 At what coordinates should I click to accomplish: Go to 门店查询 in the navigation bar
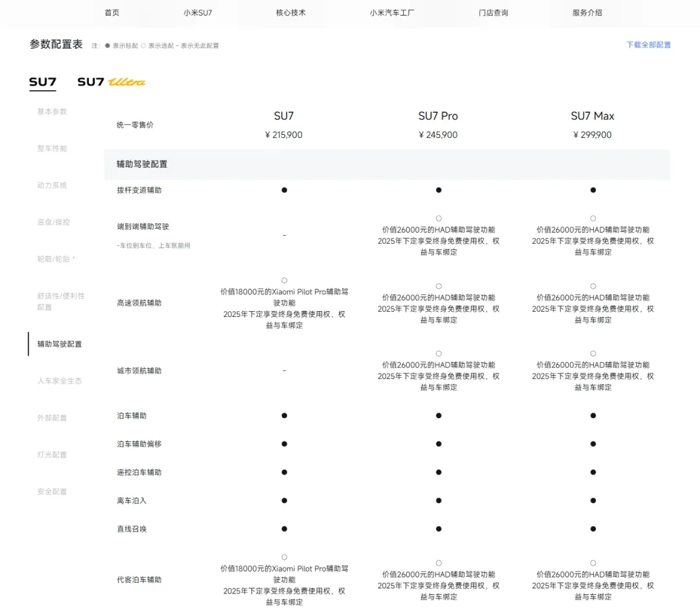[x=493, y=12]
